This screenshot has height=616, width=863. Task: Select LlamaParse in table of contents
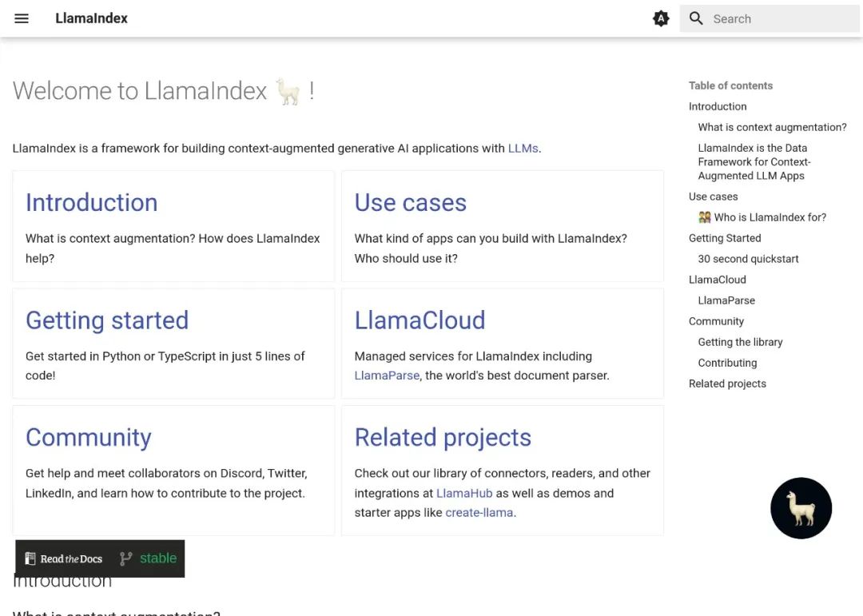(x=726, y=300)
